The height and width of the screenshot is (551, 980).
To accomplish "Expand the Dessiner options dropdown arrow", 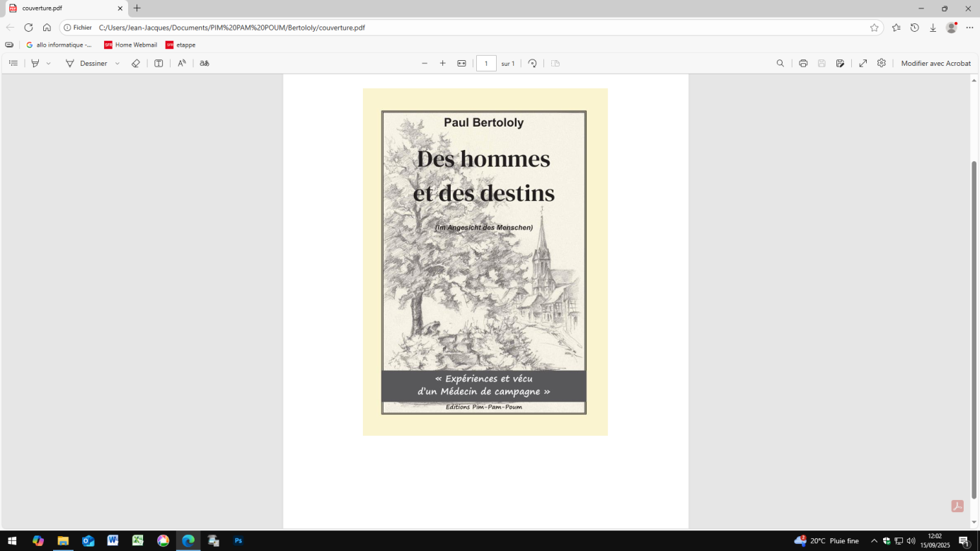I will 117,64.
